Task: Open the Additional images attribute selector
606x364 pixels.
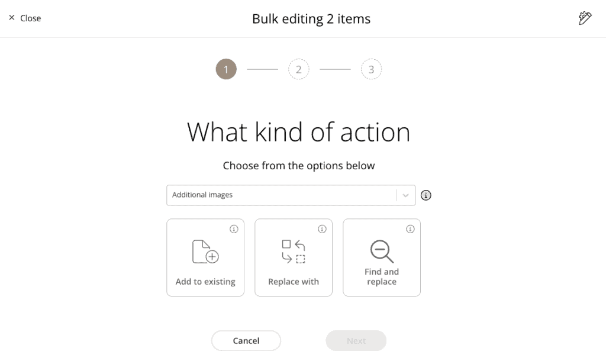Action: (281, 195)
